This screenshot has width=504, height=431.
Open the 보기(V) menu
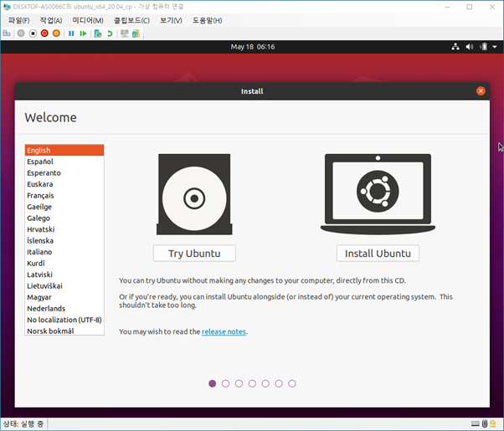(x=171, y=21)
